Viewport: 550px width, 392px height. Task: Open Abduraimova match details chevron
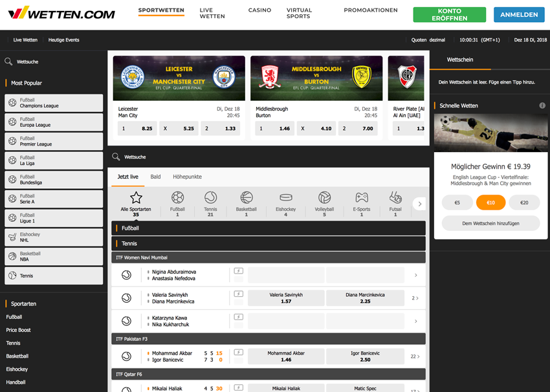(415, 276)
